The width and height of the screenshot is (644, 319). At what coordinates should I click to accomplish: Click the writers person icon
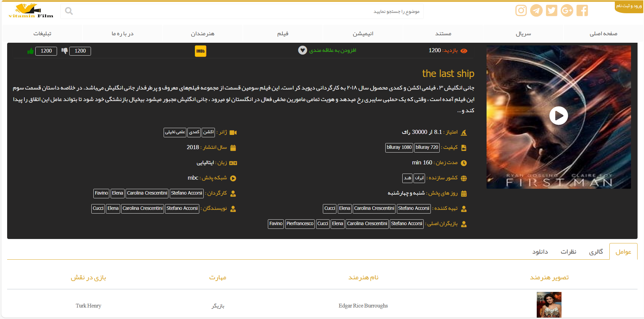(x=233, y=209)
